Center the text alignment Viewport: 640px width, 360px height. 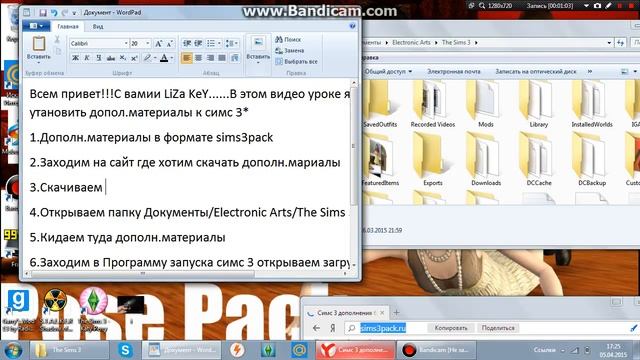[198, 58]
